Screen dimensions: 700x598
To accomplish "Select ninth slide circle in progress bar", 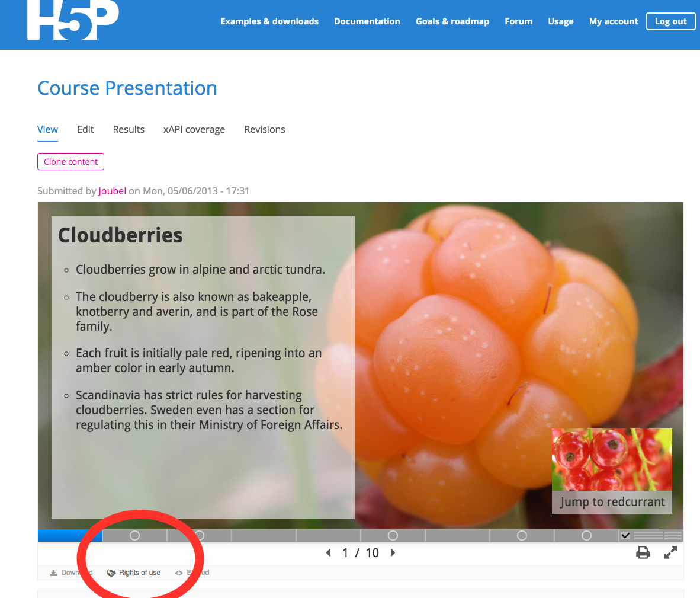I will pyautogui.click(x=587, y=536).
